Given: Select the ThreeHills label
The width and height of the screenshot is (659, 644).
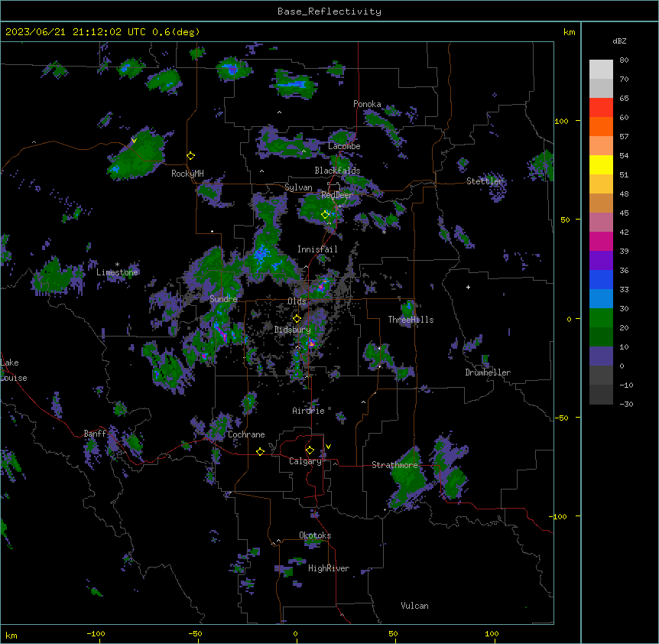Looking at the screenshot, I should pyautogui.click(x=411, y=320).
